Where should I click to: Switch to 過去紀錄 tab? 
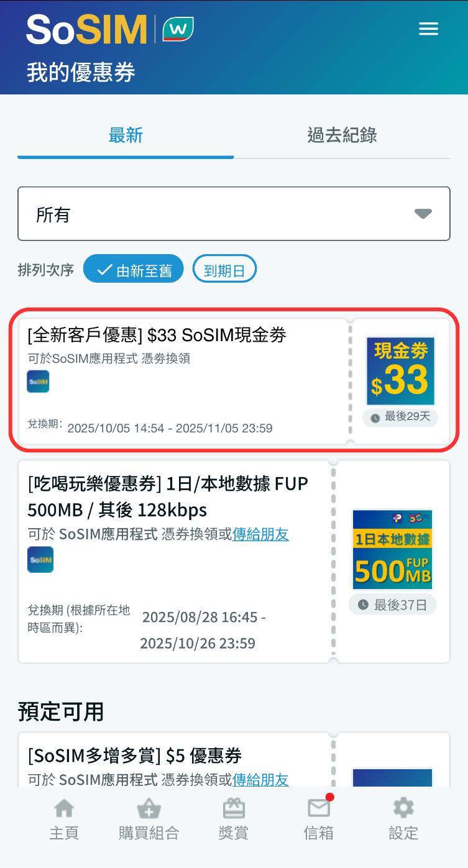click(x=342, y=135)
